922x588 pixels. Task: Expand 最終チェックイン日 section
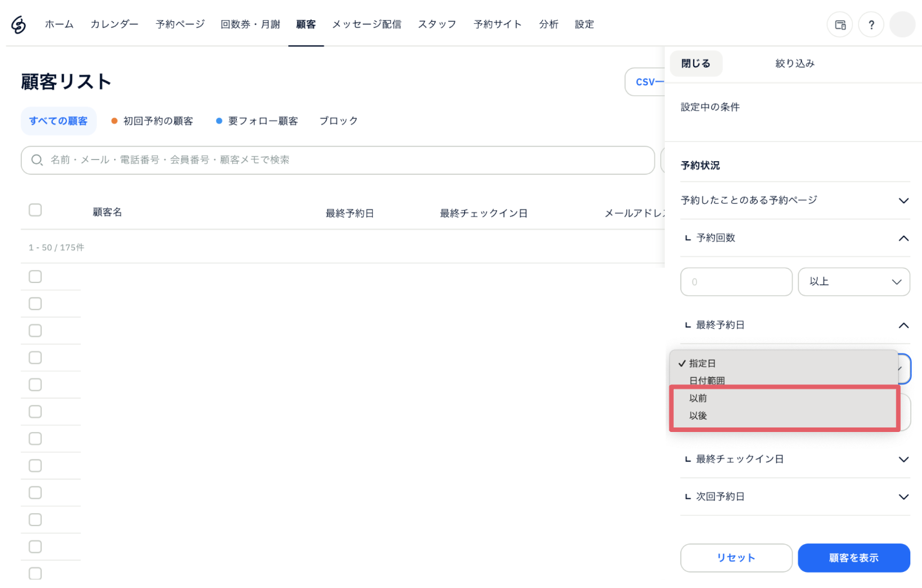pos(795,459)
